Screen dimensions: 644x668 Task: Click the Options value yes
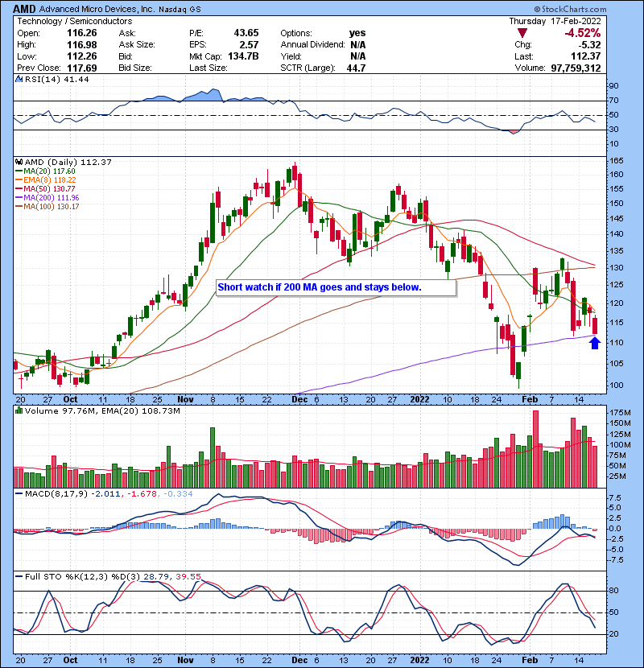coord(357,33)
